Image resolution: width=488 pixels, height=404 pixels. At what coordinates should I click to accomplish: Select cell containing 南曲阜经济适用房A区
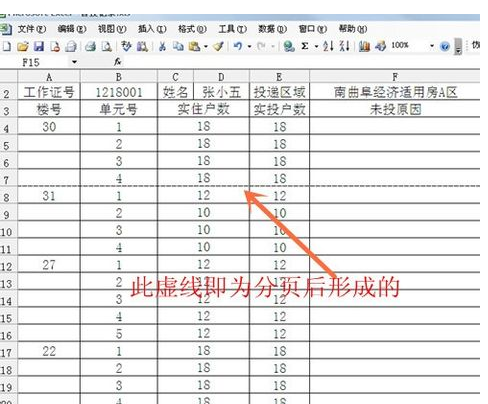tap(395, 92)
